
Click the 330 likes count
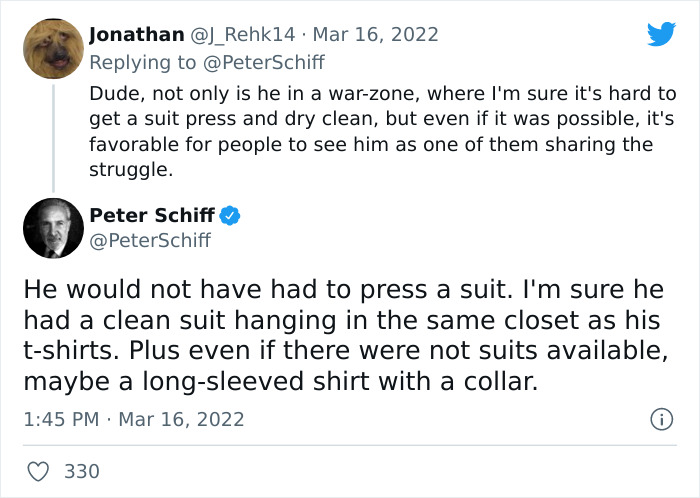click(x=82, y=470)
